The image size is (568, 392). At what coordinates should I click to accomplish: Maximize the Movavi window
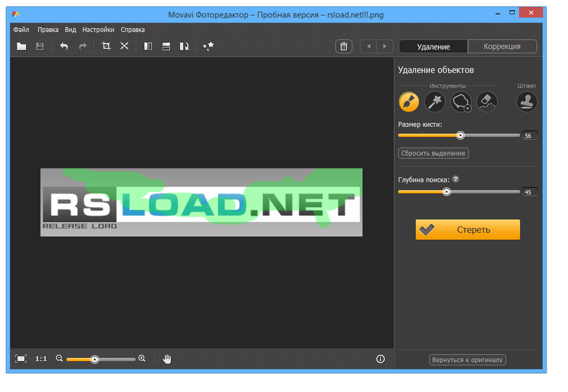point(512,13)
